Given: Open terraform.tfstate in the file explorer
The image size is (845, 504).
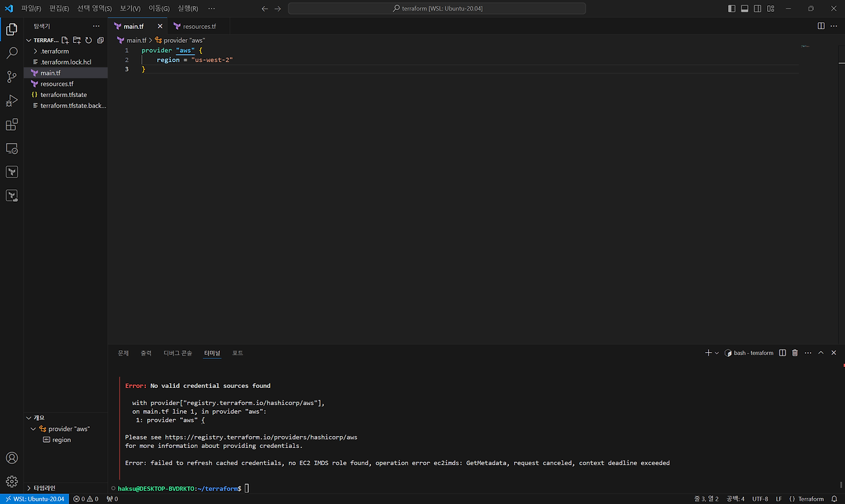Looking at the screenshot, I should (x=63, y=95).
